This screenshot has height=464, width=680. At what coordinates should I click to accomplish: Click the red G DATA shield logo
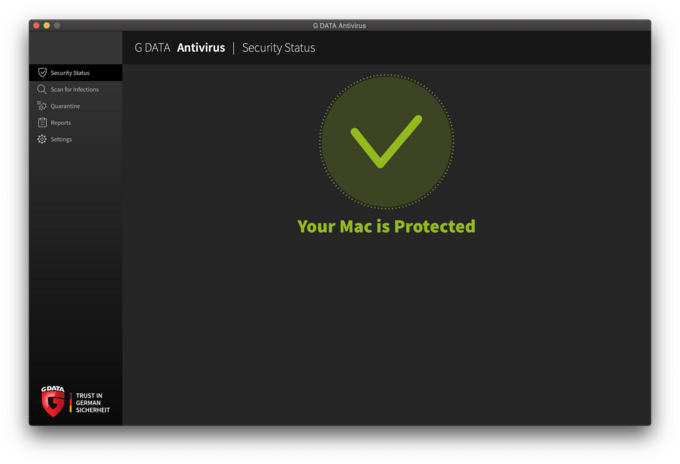pos(53,401)
